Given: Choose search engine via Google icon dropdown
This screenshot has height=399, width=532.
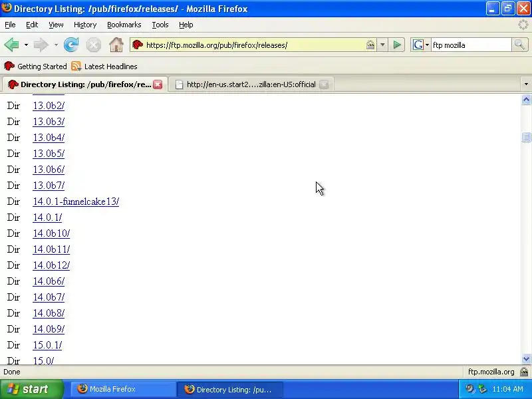Looking at the screenshot, I should coord(421,45).
